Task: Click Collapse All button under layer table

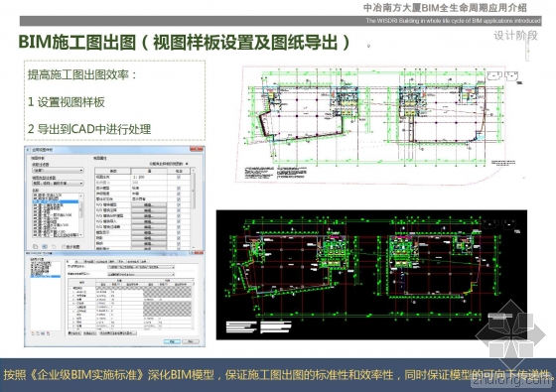Action: [89, 333]
